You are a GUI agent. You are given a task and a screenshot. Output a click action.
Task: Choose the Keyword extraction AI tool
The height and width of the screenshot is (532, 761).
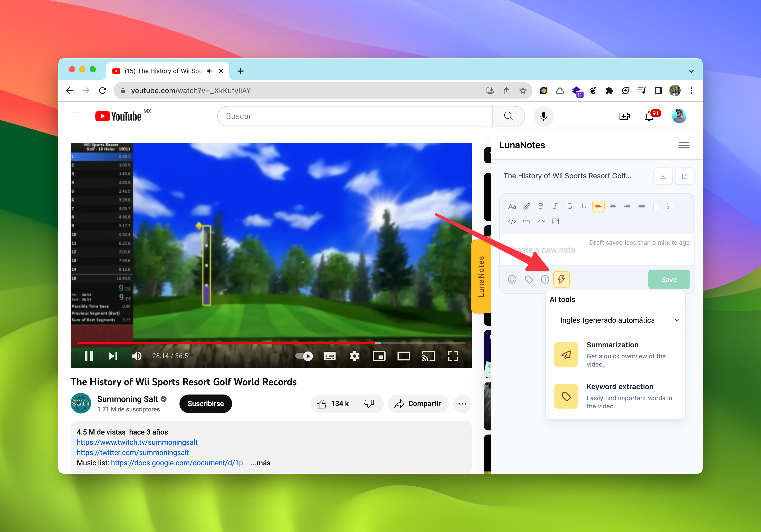point(615,396)
